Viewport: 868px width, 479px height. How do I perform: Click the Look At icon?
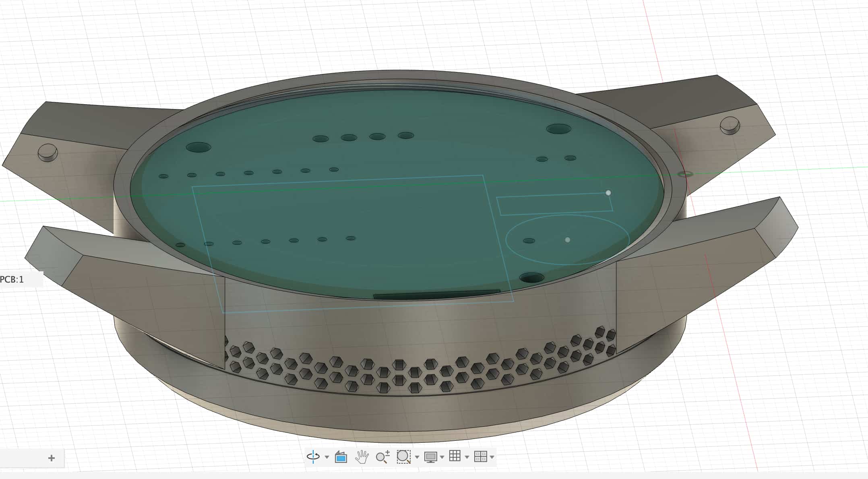(x=341, y=457)
